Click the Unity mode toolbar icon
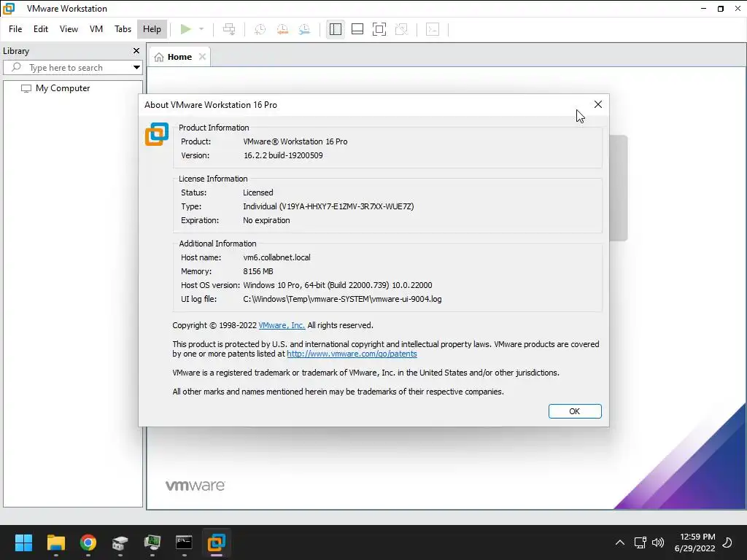This screenshot has width=747, height=560. point(402,29)
